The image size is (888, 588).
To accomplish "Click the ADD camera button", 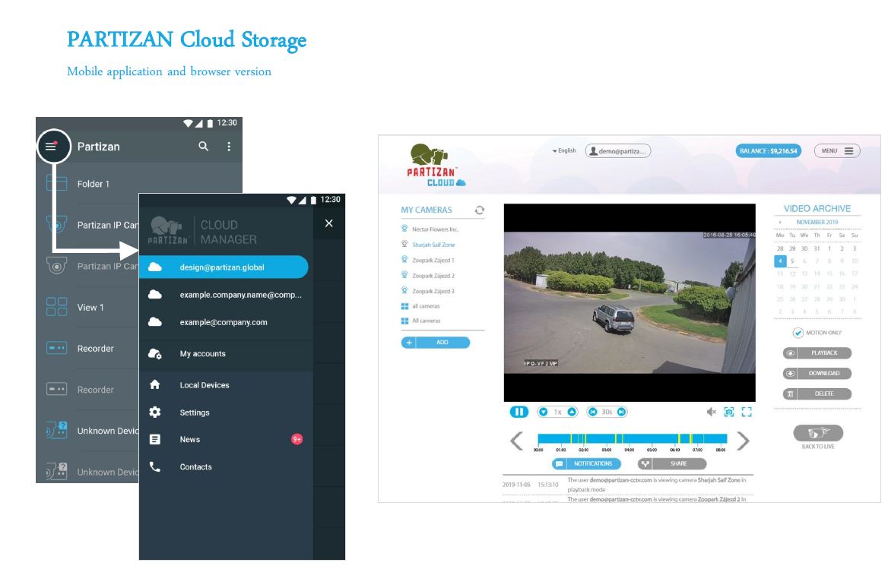I will (436, 343).
